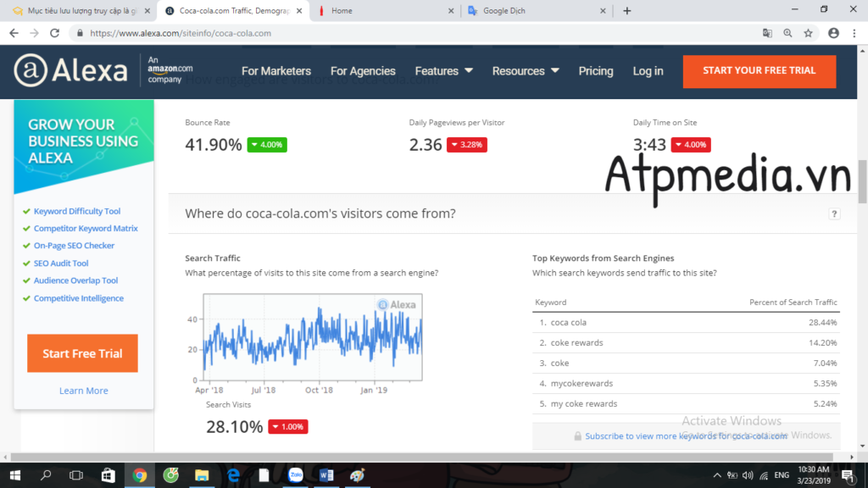This screenshot has height=488, width=868.
Task: Open the Zalo app on the taskbar
Action: click(x=296, y=475)
